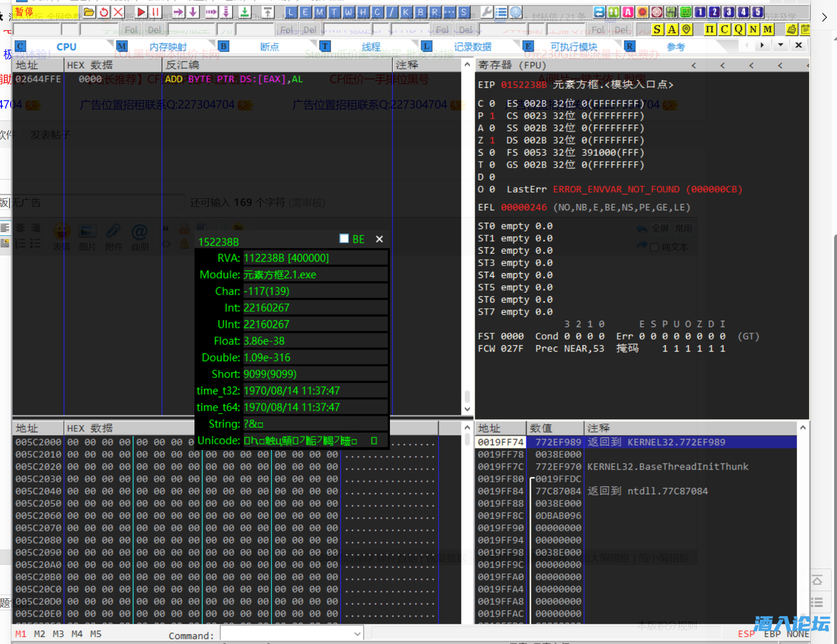Toggle the Z flag value in registers
The width and height of the screenshot is (837, 644).
coord(492,140)
